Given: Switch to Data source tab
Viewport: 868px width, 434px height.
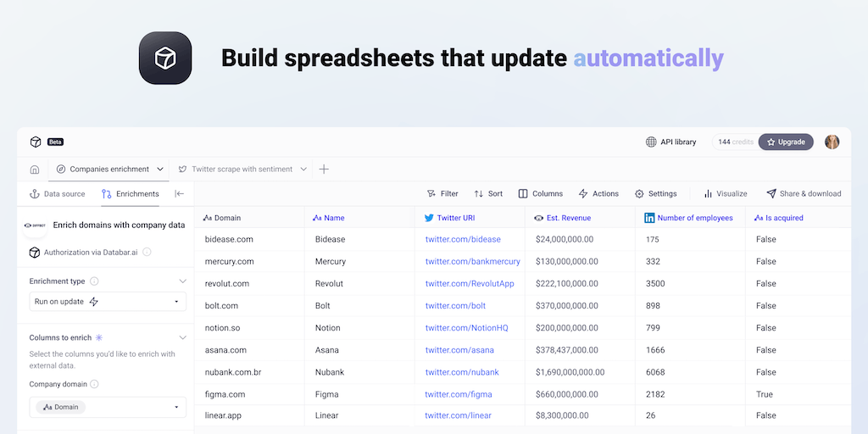Looking at the screenshot, I should pyautogui.click(x=58, y=193).
